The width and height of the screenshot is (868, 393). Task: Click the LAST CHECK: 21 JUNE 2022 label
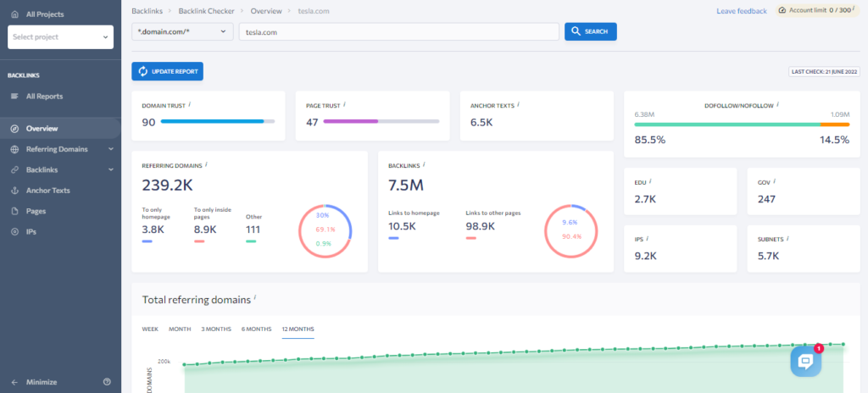[x=824, y=72]
